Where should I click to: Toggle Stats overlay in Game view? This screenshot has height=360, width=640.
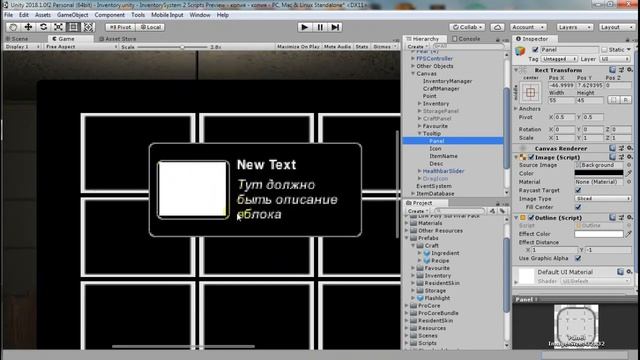tap(362, 47)
